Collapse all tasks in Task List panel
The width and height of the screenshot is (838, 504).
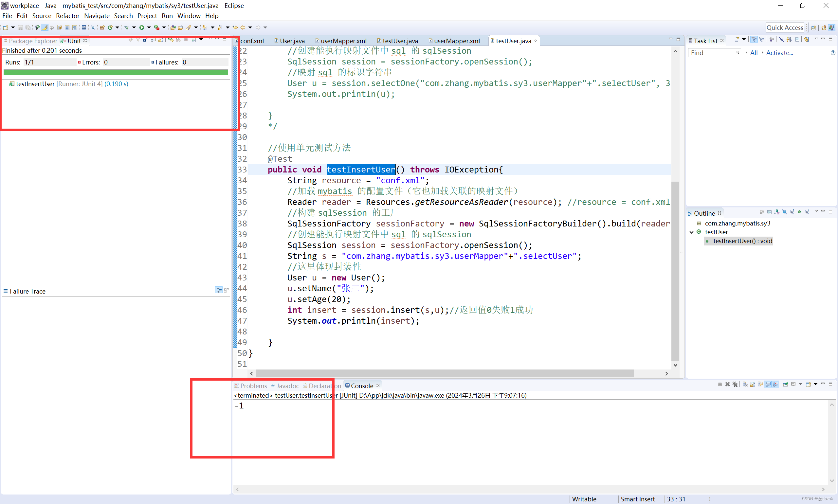(x=797, y=40)
